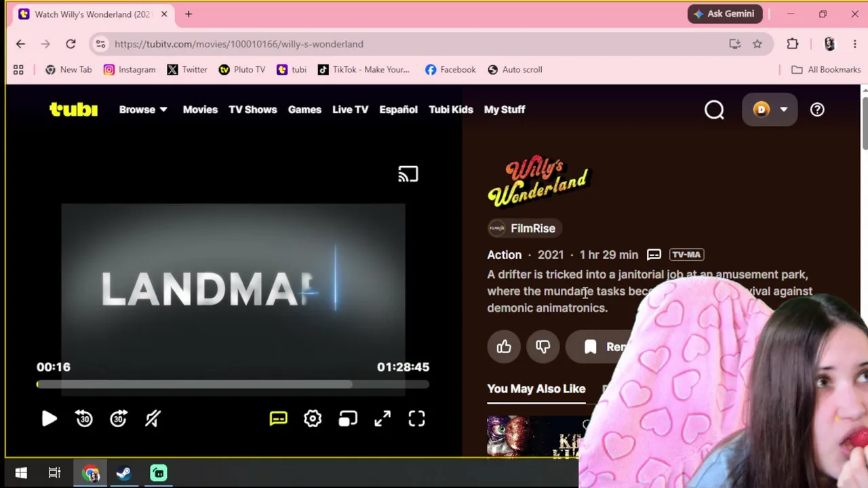Enter fullscreen video mode

tap(416, 419)
